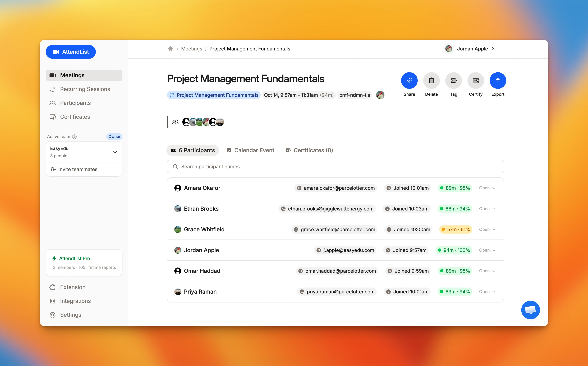This screenshot has height=366, width=588.
Task: Click the Certify certificate icon
Action: tap(475, 80)
